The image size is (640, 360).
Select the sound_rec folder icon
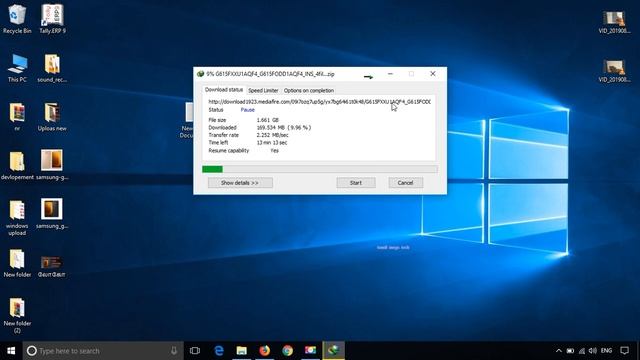pos(52,67)
